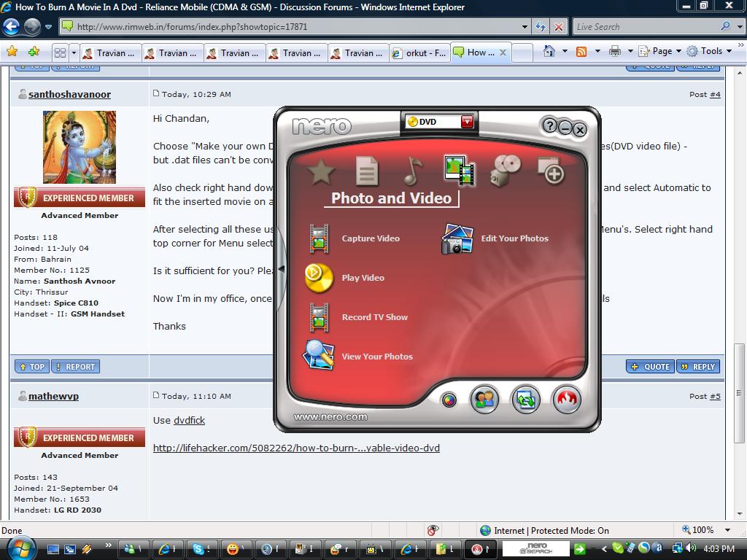Viewport: 747px width, 560px height.
Task: Open the Quick Tabs grid button
Action: tap(60, 52)
